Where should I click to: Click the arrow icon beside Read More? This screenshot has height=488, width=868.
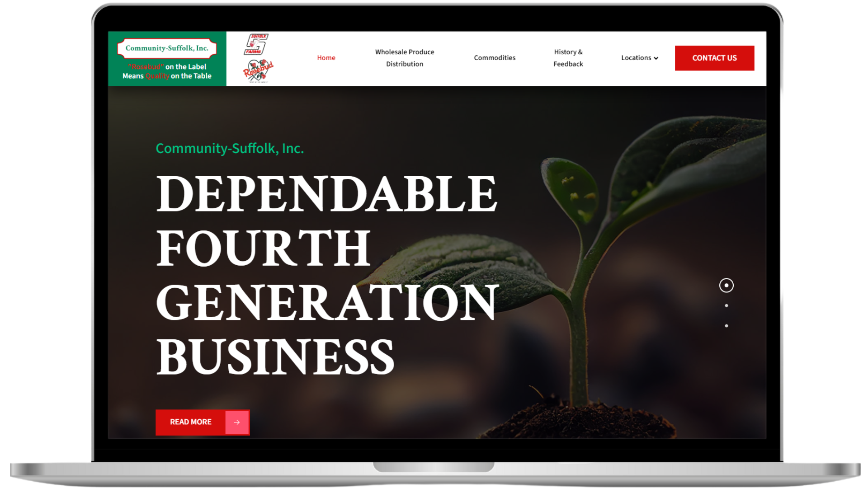237,422
